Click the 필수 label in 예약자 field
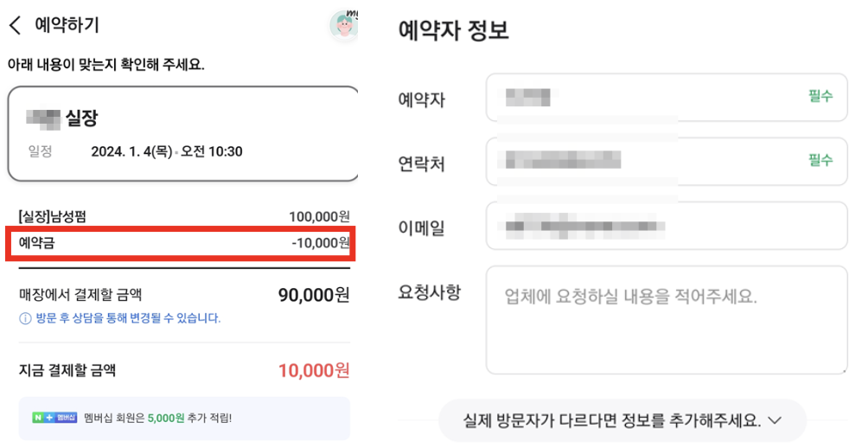The height and width of the screenshot is (448, 868). point(820,97)
